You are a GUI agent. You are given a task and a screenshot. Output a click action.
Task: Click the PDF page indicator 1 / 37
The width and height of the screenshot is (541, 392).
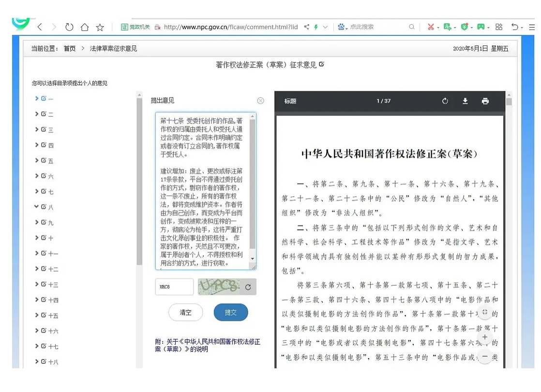click(383, 101)
